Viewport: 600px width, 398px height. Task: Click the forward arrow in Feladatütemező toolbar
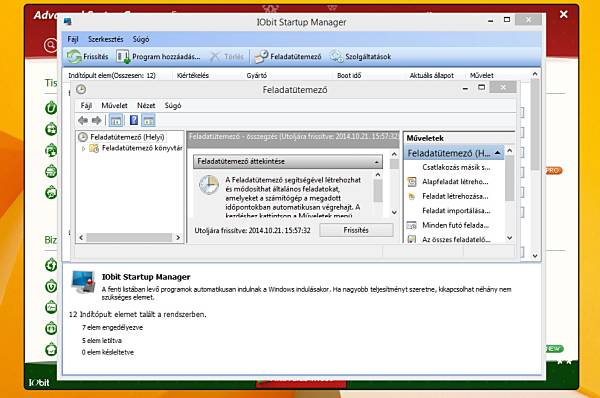(x=97, y=121)
